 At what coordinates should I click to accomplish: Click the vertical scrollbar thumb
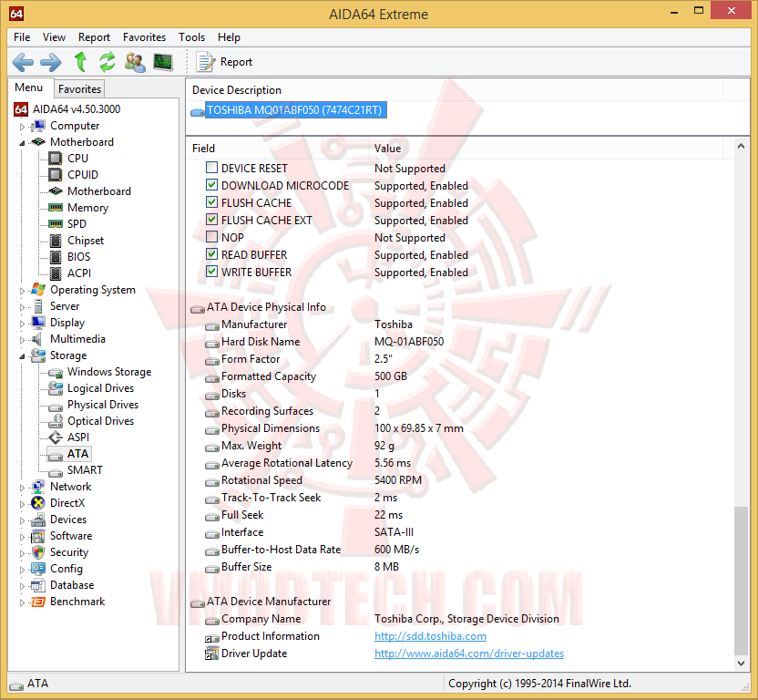tap(741, 580)
